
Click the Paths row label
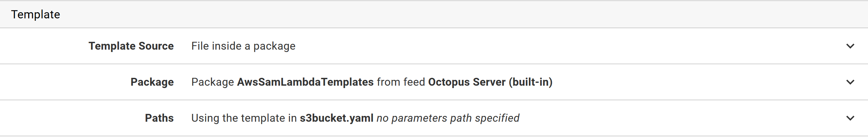pos(159,118)
